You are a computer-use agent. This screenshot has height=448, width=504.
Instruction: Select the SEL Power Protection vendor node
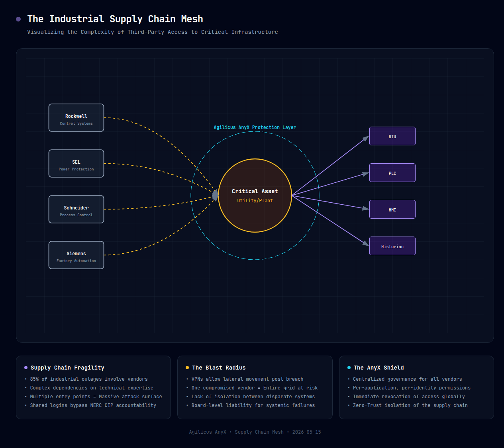(x=76, y=164)
